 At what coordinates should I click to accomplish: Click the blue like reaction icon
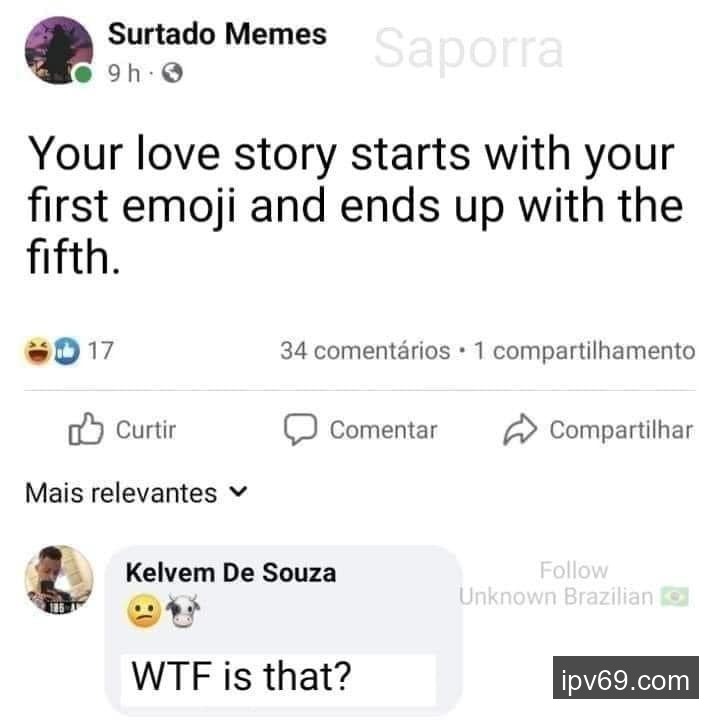tap(64, 351)
